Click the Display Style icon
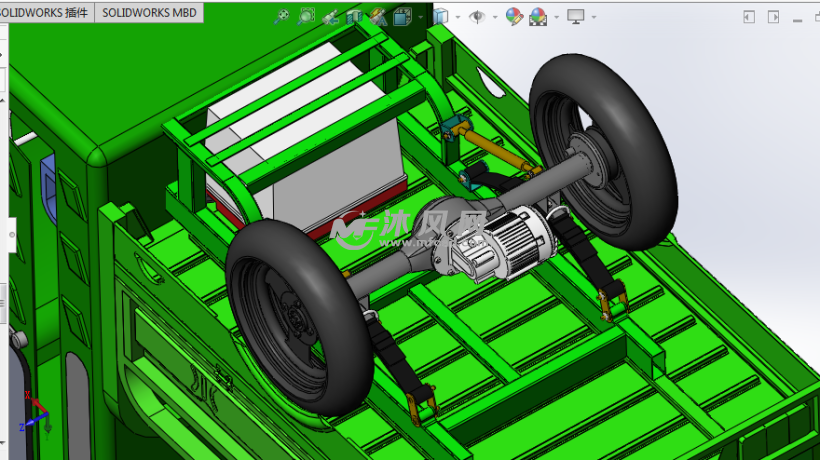This screenshot has width=820, height=460. (x=442, y=16)
